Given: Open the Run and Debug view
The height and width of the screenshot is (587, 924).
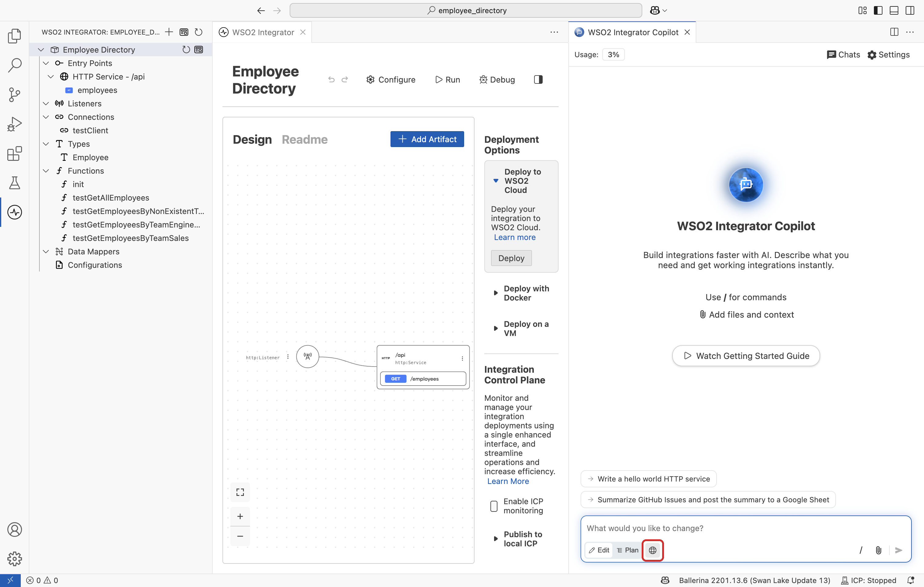Looking at the screenshot, I should click(14, 124).
